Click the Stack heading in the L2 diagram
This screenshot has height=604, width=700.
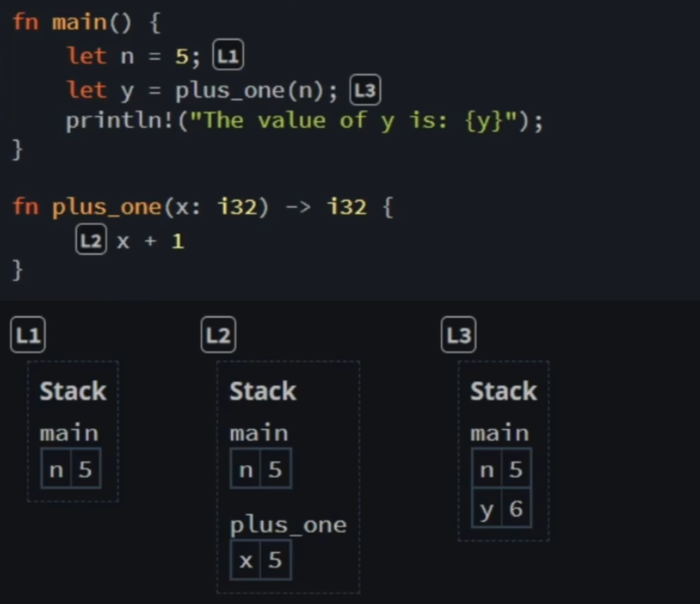263,391
